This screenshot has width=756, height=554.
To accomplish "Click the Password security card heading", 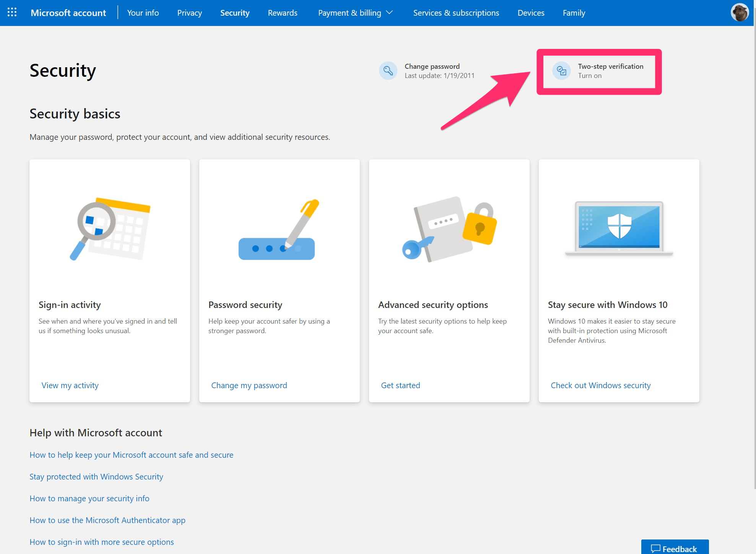I will tap(245, 305).
